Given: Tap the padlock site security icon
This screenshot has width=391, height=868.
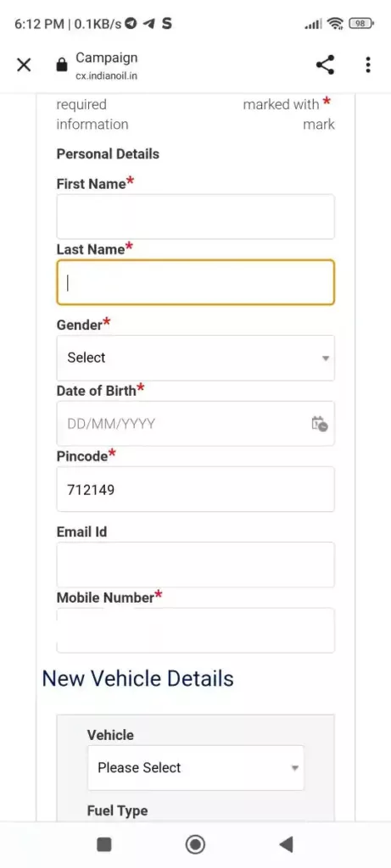Looking at the screenshot, I should [x=61, y=64].
